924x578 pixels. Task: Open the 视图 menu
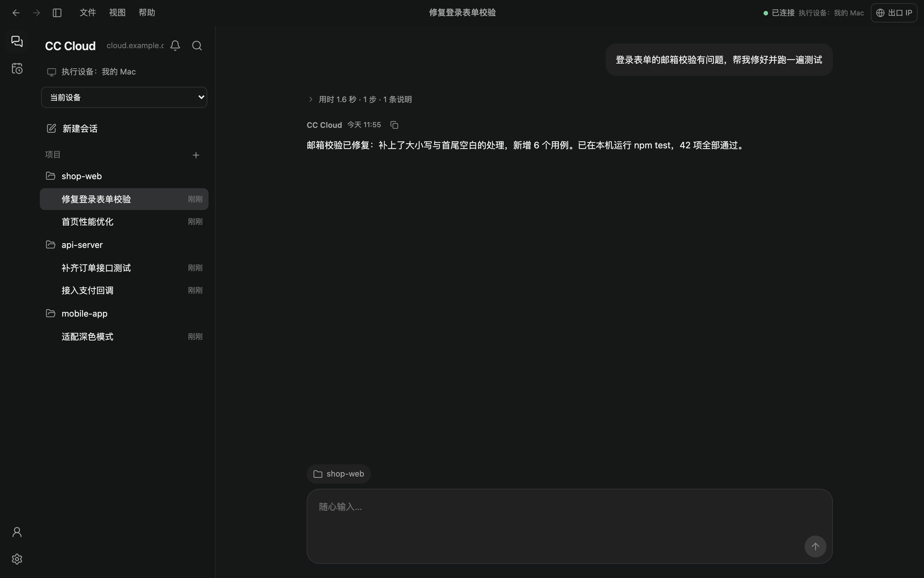117,13
